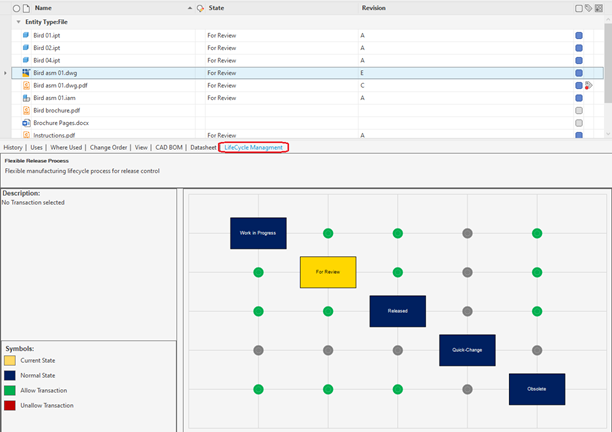The height and width of the screenshot is (432, 612).
Task: Click the gray square indicator on Bird brochure.pdf row
Action: coord(579,110)
